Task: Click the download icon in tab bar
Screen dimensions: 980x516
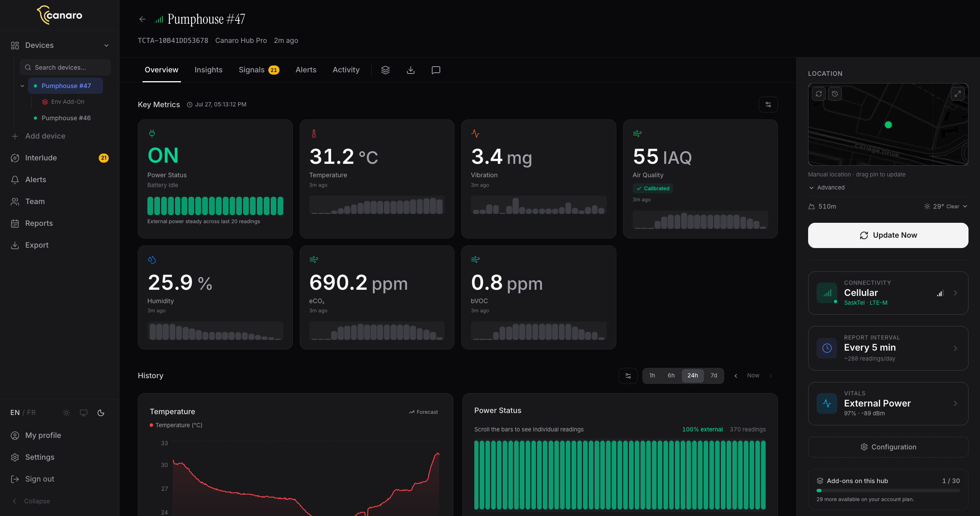Action: pyautogui.click(x=411, y=70)
